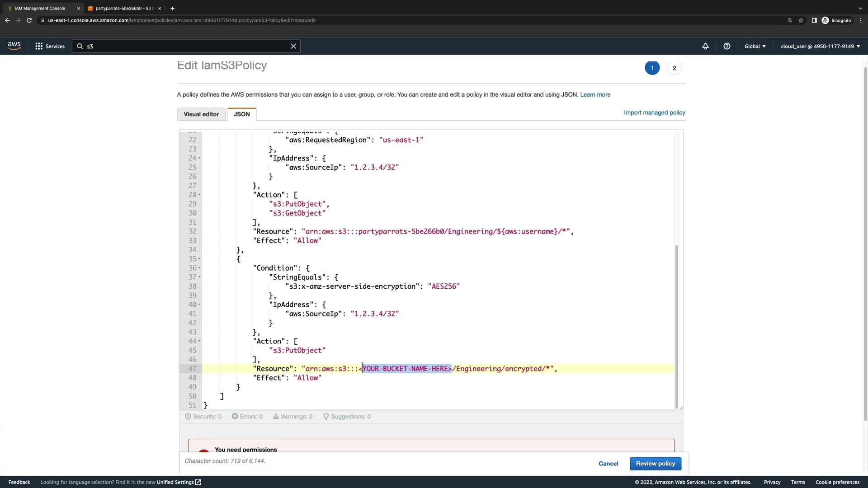Click the Errors: 0 status indicator
868x488 pixels.
point(247,417)
